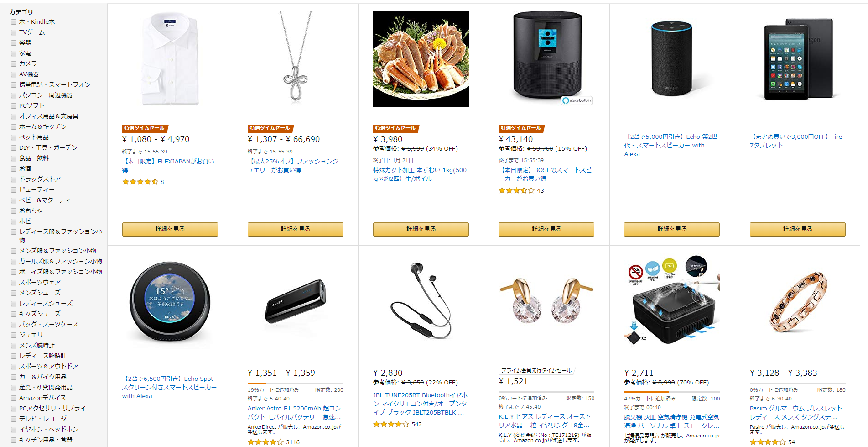Check the 本・Kindle本 category checkbox
Image resolution: width=868 pixels, height=447 pixels.
coord(14,22)
